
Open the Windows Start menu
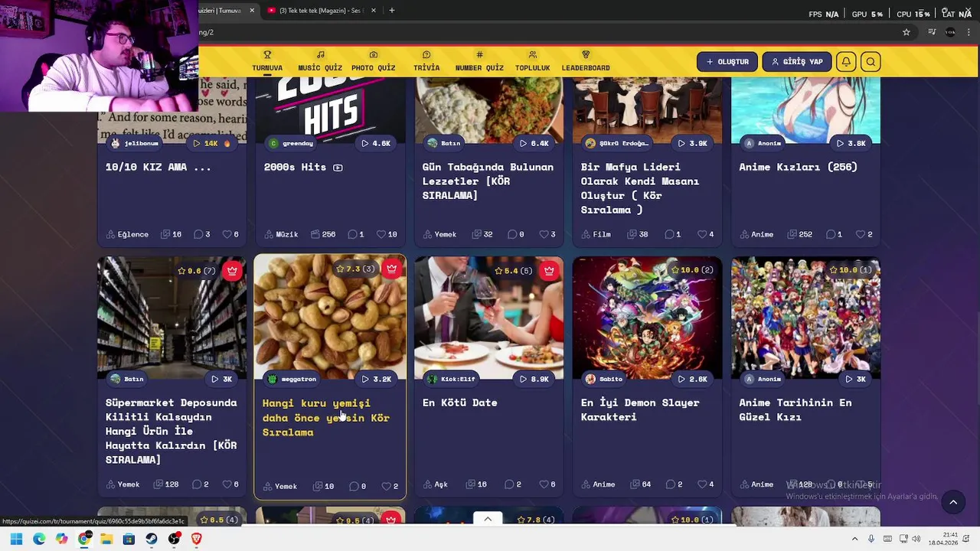(x=16, y=539)
